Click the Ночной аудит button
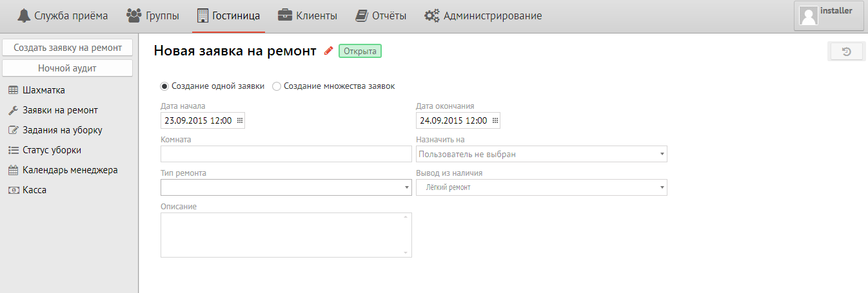 pos(68,68)
